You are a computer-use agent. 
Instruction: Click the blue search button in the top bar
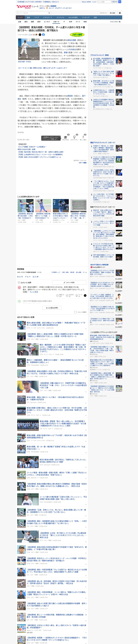[x=120, y=2]
